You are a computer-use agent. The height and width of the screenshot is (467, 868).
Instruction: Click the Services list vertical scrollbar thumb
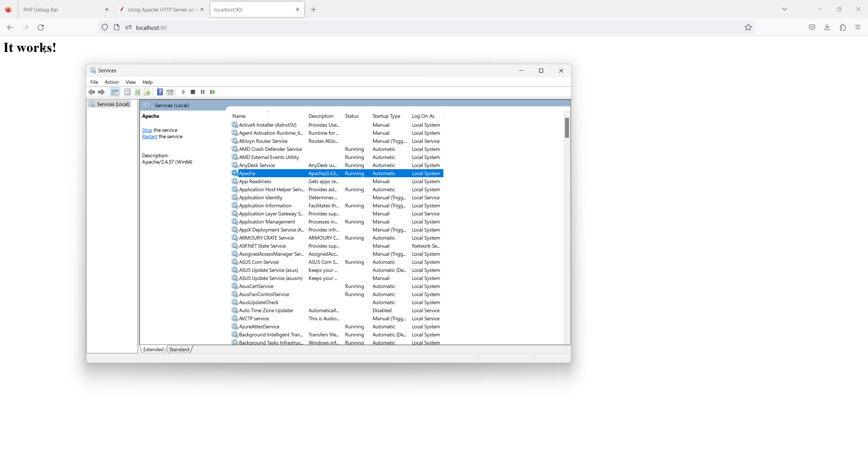(567, 128)
